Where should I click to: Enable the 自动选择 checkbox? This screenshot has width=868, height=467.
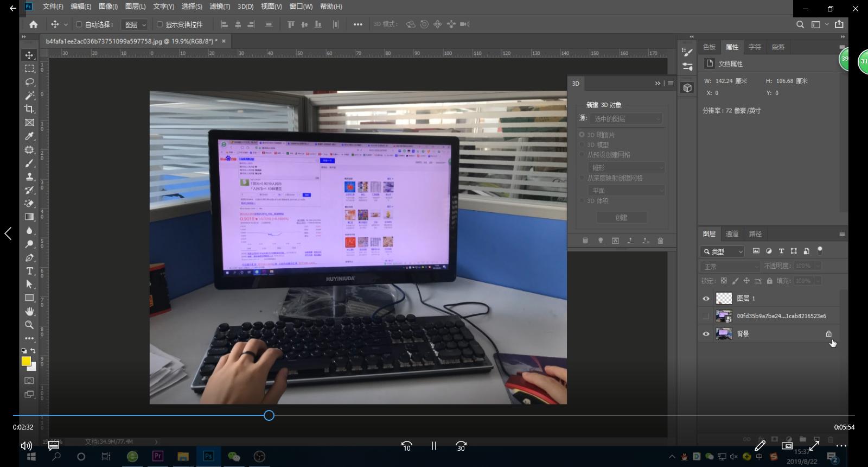point(79,24)
